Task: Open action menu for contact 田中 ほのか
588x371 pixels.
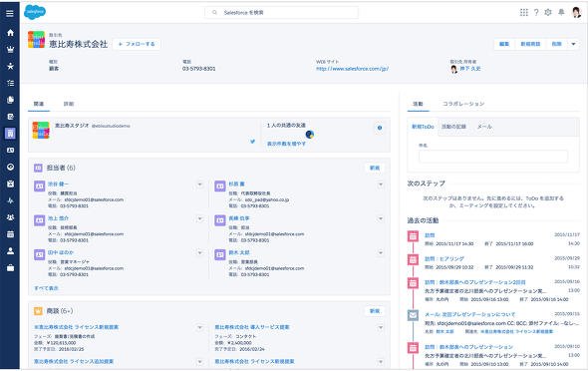Action: [200, 253]
